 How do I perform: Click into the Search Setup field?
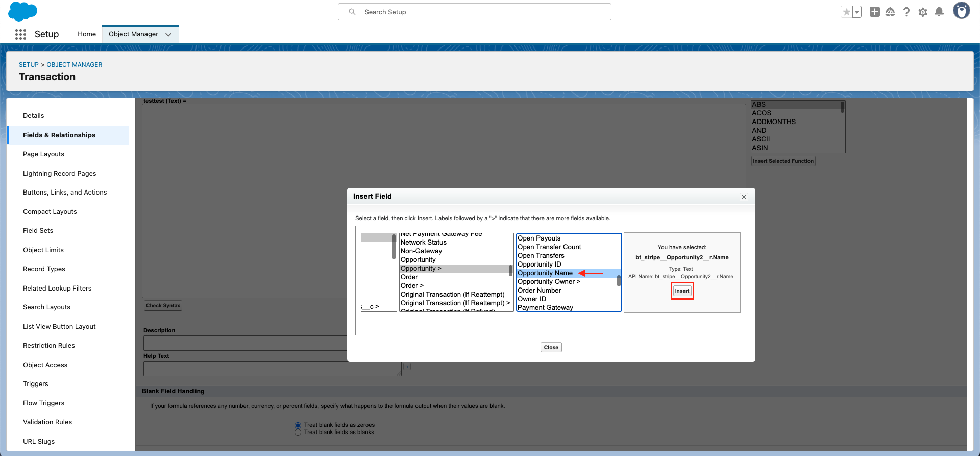coord(475,12)
